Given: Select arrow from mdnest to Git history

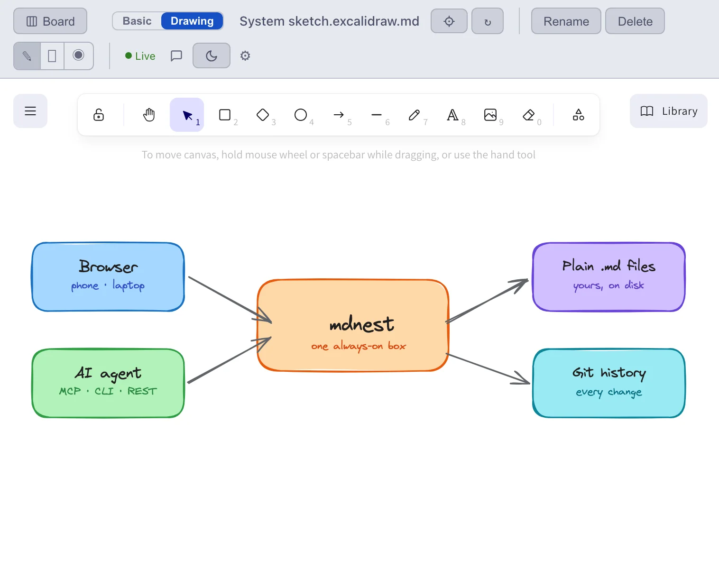Looking at the screenshot, I should 488,368.
